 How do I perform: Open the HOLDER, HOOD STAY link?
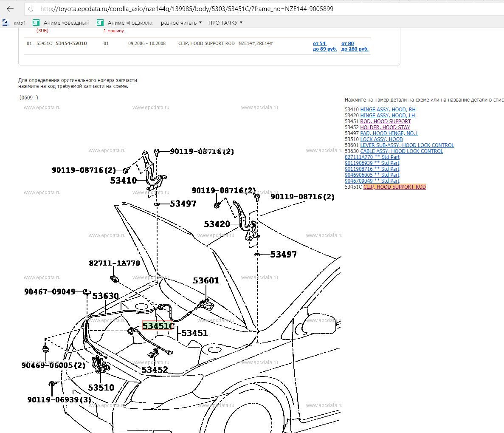(385, 127)
